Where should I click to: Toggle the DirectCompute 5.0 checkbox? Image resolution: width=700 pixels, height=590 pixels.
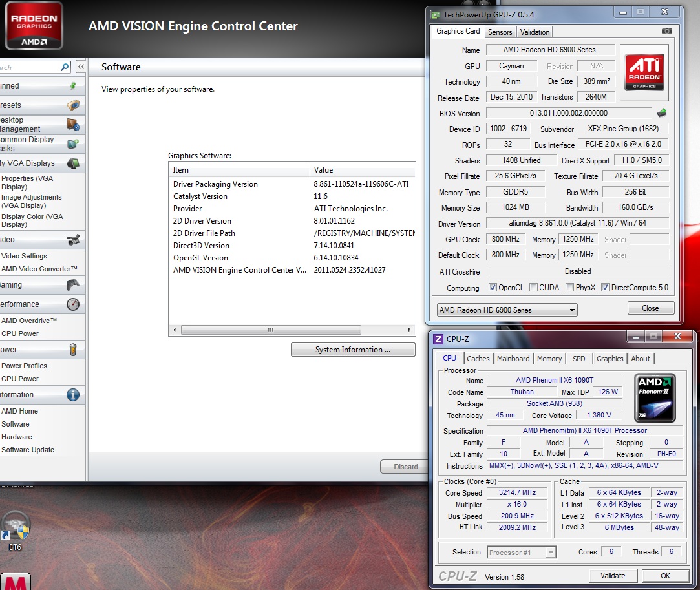point(606,288)
